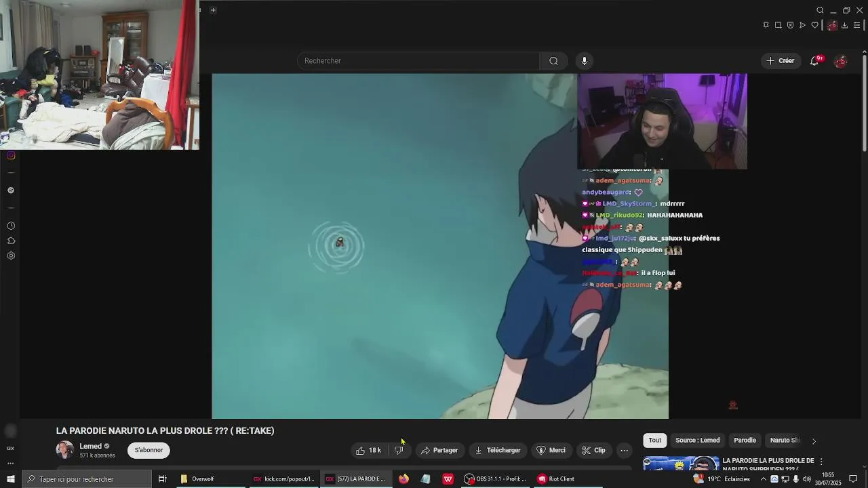868x488 pixels.
Task: Click the Windows taskbar search box
Action: [x=86, y=479]
